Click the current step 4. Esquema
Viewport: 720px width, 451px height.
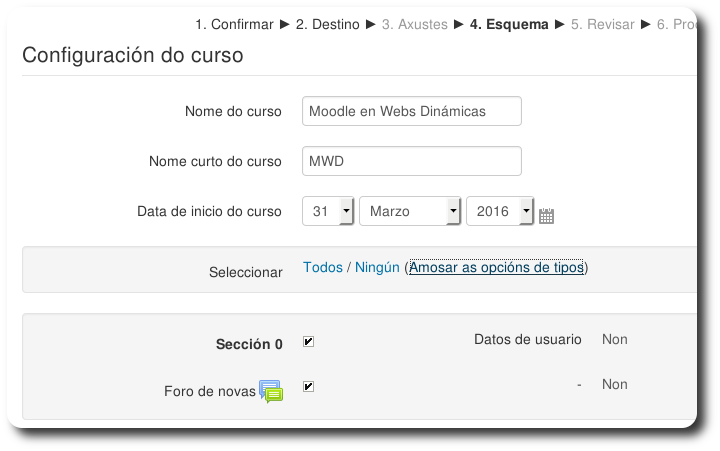pos(509,25)
